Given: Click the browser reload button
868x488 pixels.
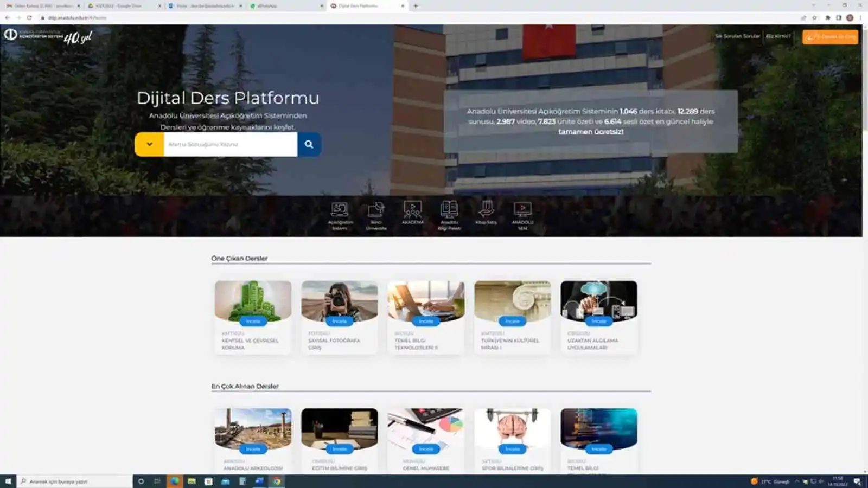Looking at the screenshot, I should [29, 18].
